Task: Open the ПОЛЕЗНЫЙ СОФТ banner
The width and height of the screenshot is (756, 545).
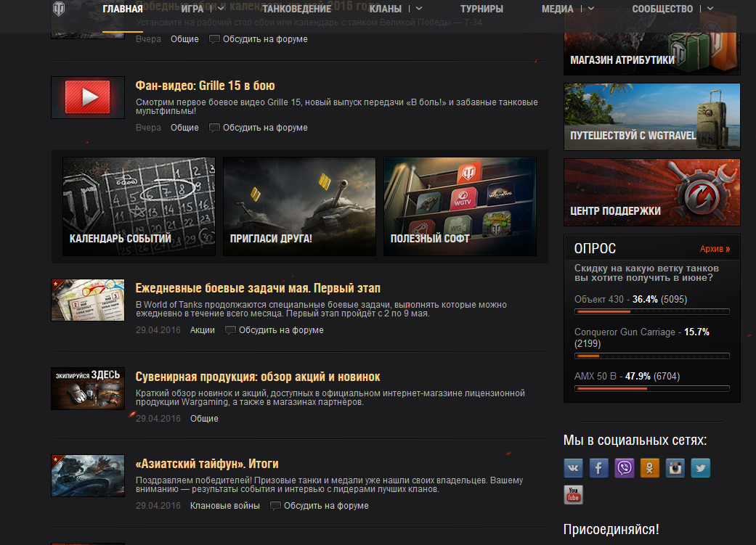Action: pos(460,206)
